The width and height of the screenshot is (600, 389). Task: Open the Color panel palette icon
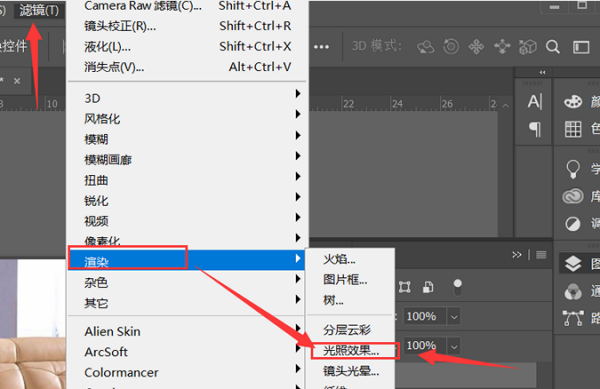pyautogui.click(x=573, y=102)
